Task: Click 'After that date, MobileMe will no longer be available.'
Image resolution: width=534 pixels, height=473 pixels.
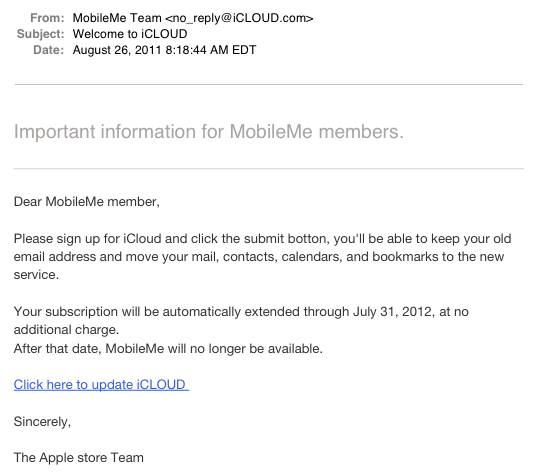Action: (168, 349)
